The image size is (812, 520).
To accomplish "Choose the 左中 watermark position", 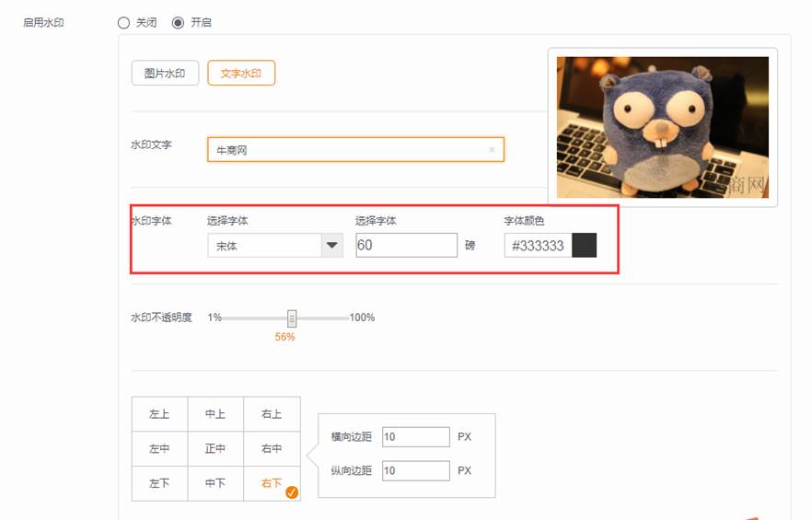I will point(159,448).
